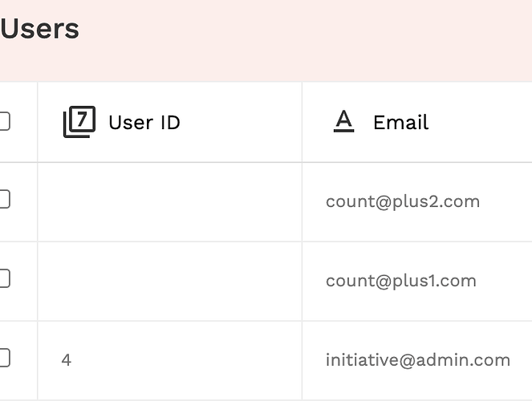Select the count@plus2.com row checkbox

point(4,199)
